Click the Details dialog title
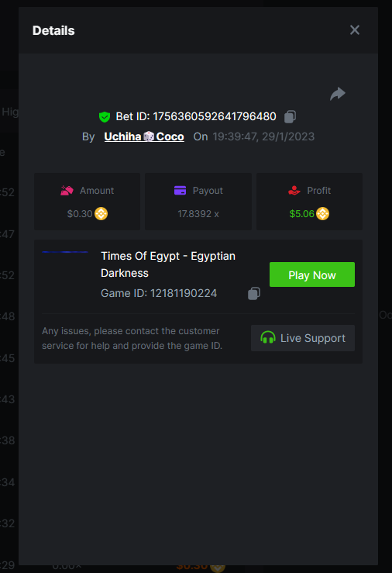The width and height of the screenshot is (392, 573). 53,30
